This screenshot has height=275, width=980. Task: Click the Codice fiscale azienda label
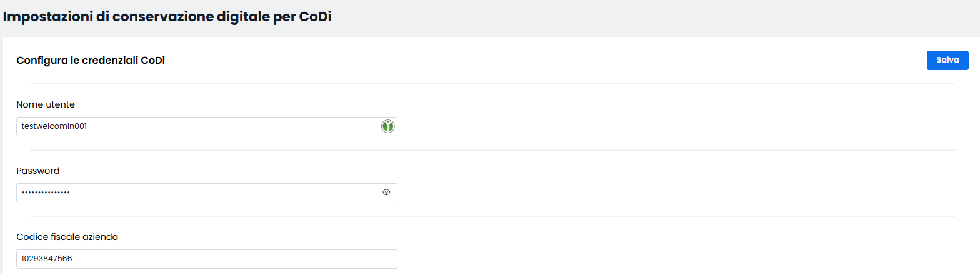click(67, 237)
